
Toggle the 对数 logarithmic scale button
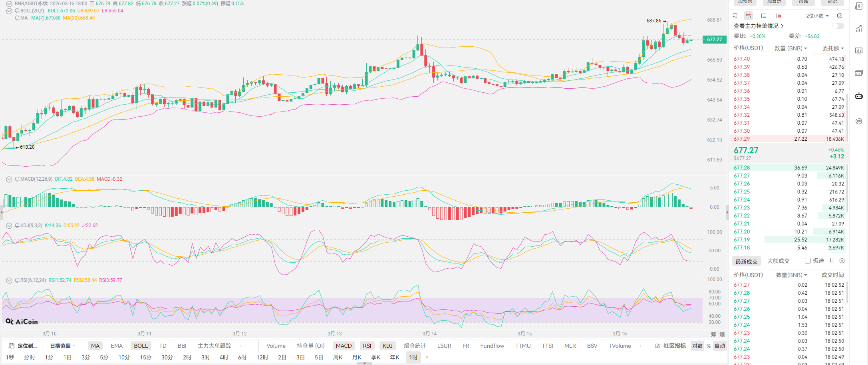click(697, 346)
